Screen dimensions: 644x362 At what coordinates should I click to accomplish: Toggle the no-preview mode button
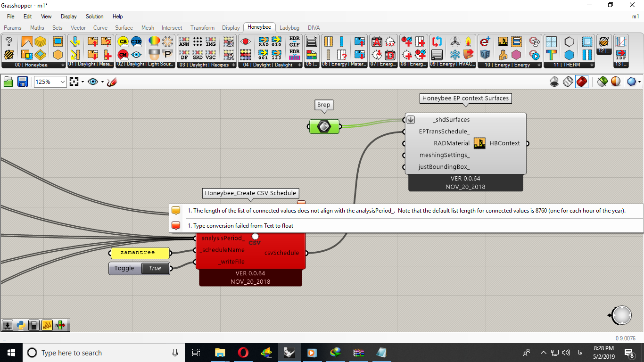[x=555, y=82]
